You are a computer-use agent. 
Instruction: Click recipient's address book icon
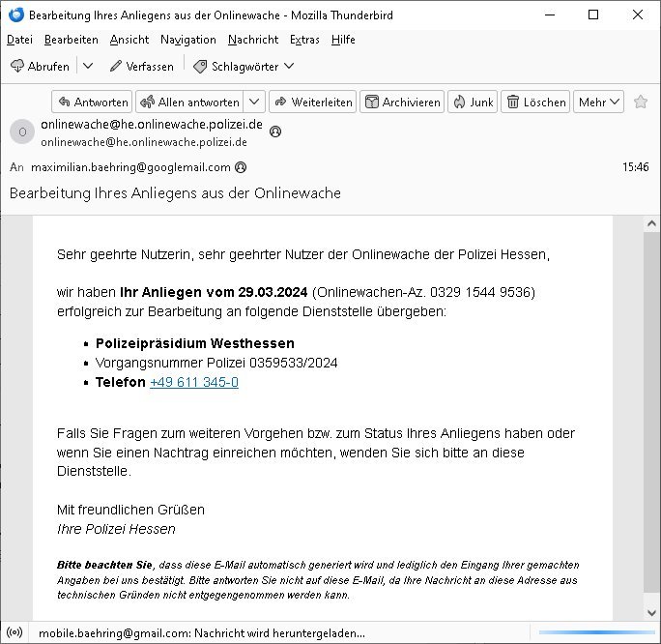point(241,167)
